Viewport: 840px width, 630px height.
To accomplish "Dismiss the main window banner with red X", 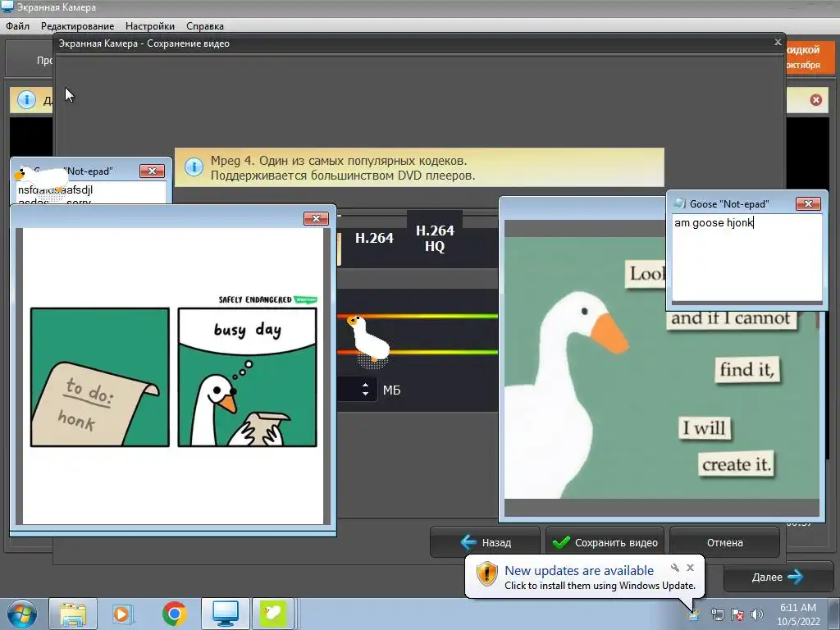I will click(815, 99).
